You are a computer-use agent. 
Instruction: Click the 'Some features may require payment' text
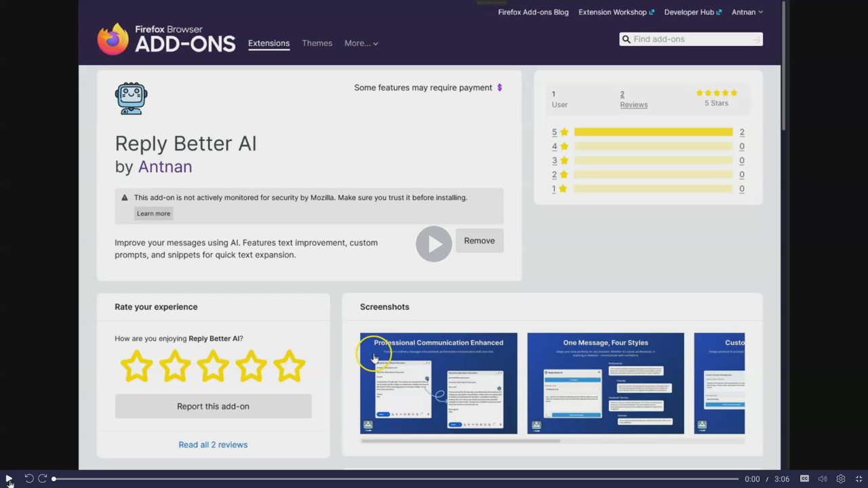(423, 87)
